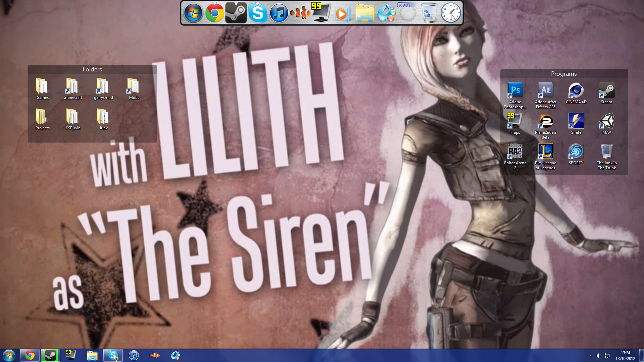Launch Windows Media Player from the dock
Image resolution: width=644 pixels, height=362 pixels.
(342, 14)
